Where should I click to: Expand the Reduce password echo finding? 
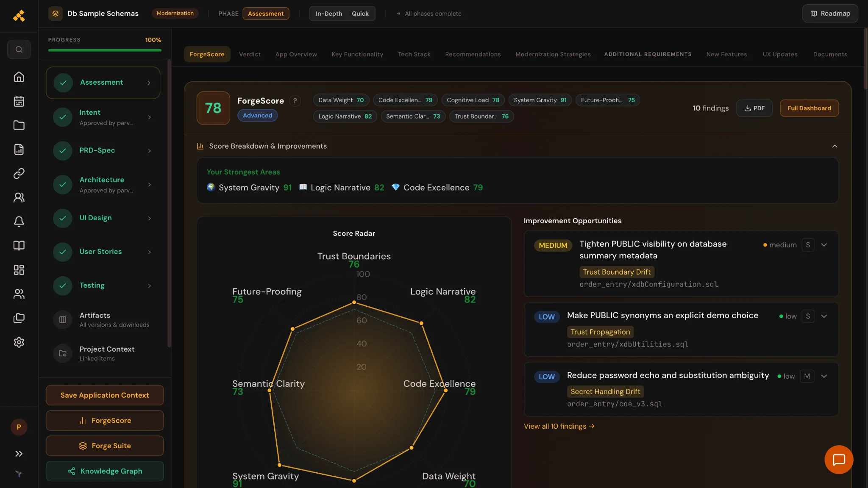coord(824,376)
